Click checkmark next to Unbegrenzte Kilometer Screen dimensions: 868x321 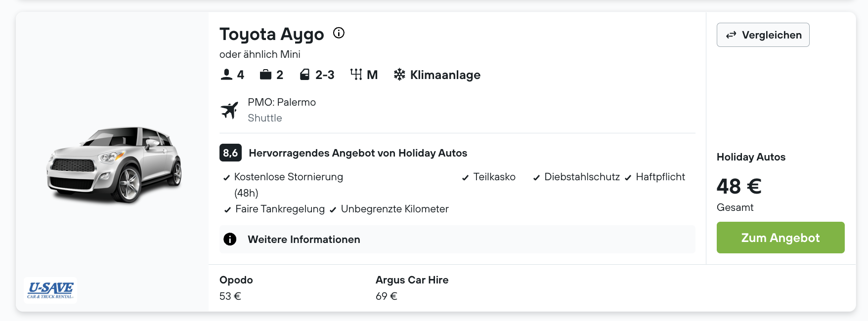tap(333, 210)
